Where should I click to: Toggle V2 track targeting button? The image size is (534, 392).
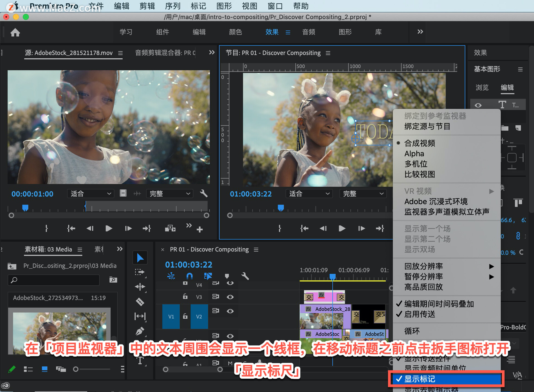[x=199, y=316]
